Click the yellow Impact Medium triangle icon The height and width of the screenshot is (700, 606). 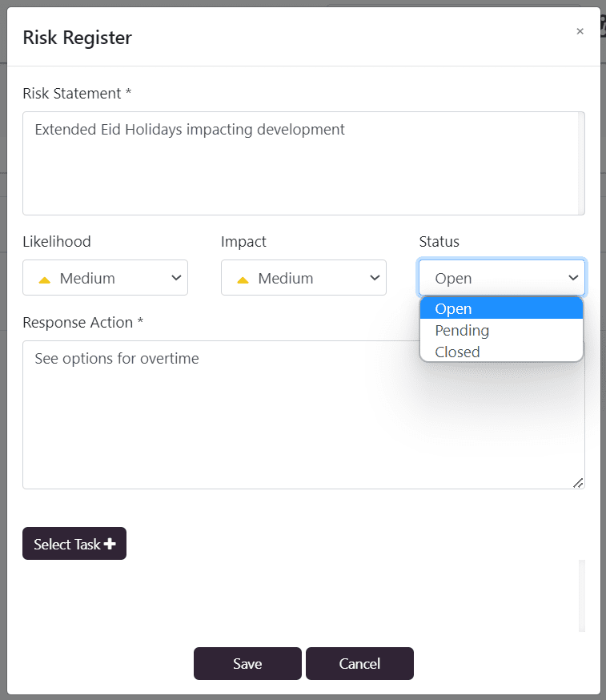tap(243, 280)
